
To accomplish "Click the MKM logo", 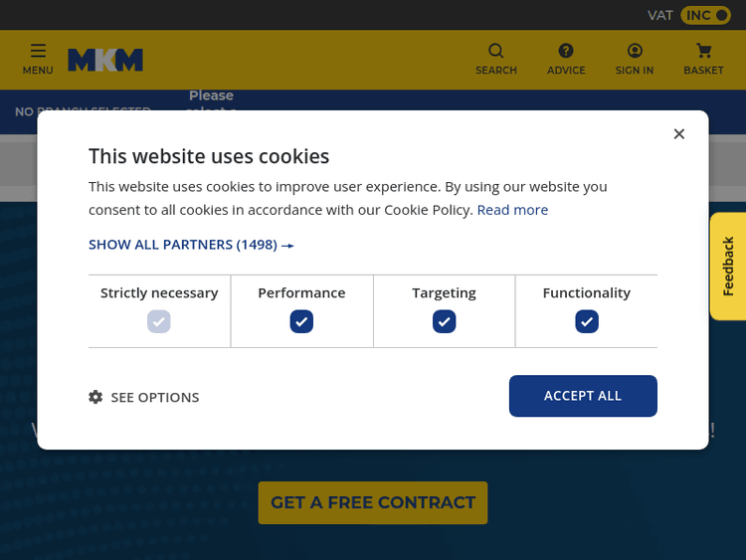I will click(x=105, y=60).
